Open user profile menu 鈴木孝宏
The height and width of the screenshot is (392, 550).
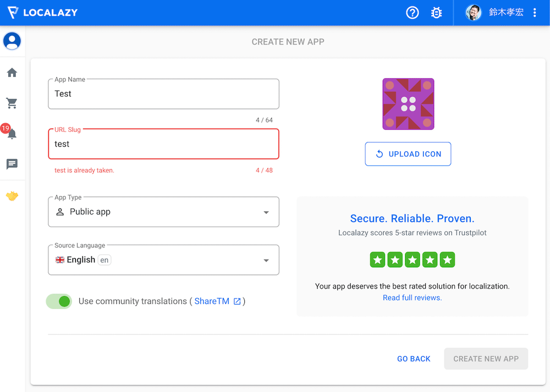click(x=494, y=13)
